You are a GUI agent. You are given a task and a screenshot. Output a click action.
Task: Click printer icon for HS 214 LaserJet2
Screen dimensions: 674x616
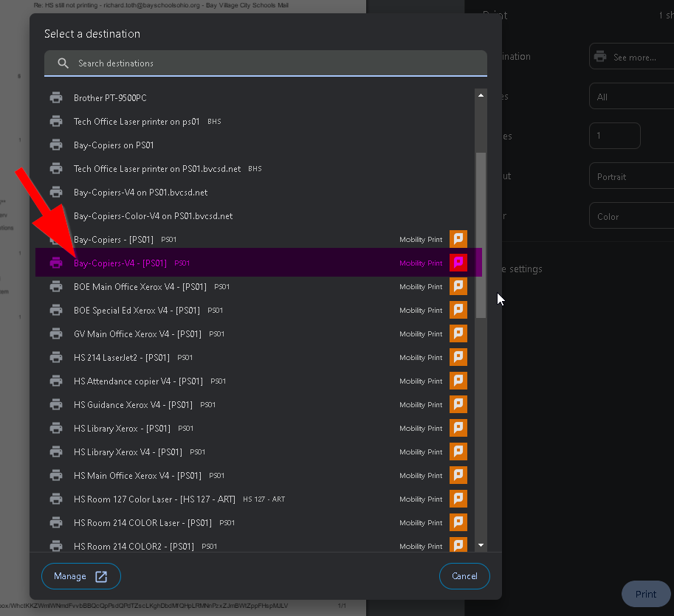pyautogui.click(x=56, y=357)
